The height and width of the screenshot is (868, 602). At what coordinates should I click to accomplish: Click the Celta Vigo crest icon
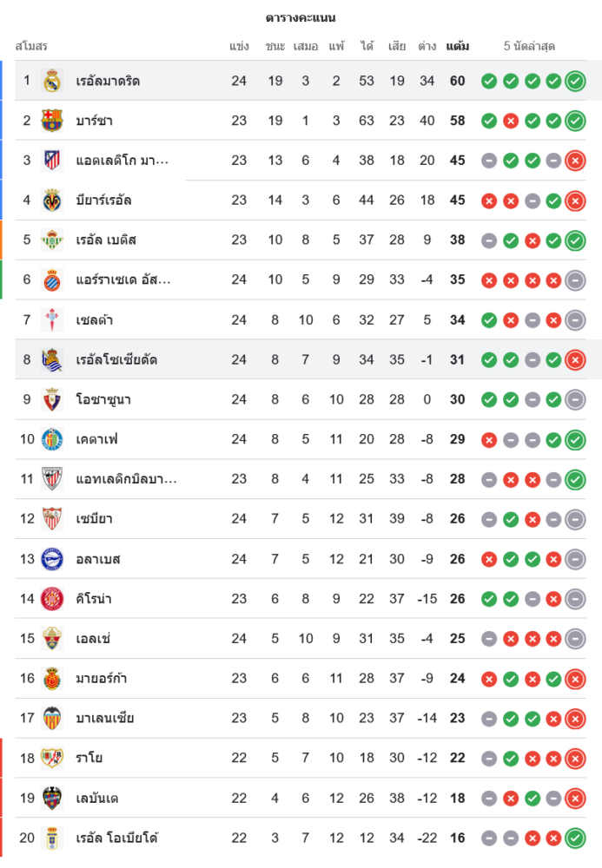pos(52,320)
